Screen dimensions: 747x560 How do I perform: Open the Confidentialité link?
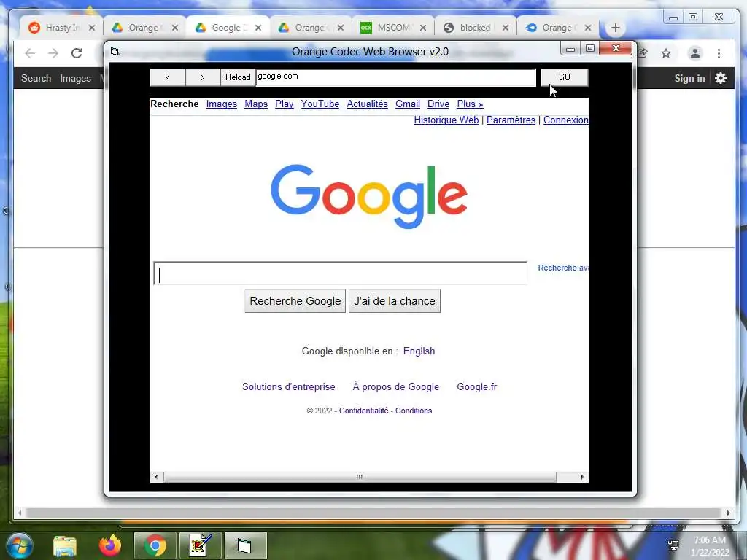pos(363,411)
